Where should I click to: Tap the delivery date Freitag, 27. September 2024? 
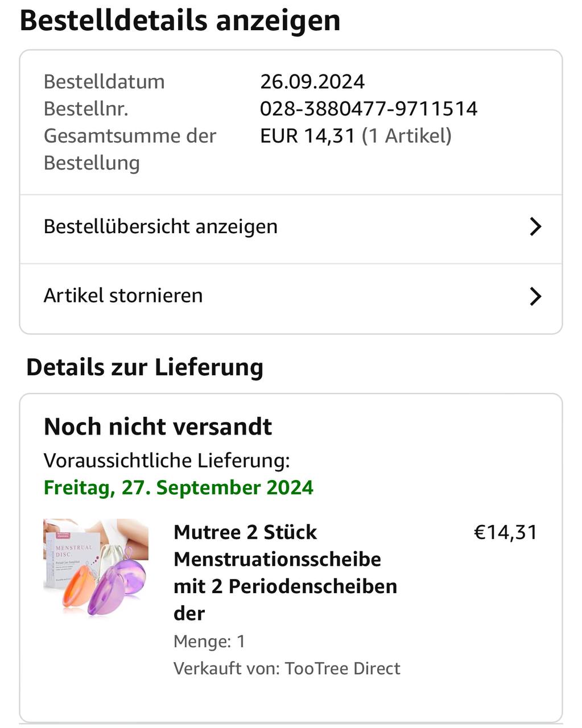coord(179,487)
